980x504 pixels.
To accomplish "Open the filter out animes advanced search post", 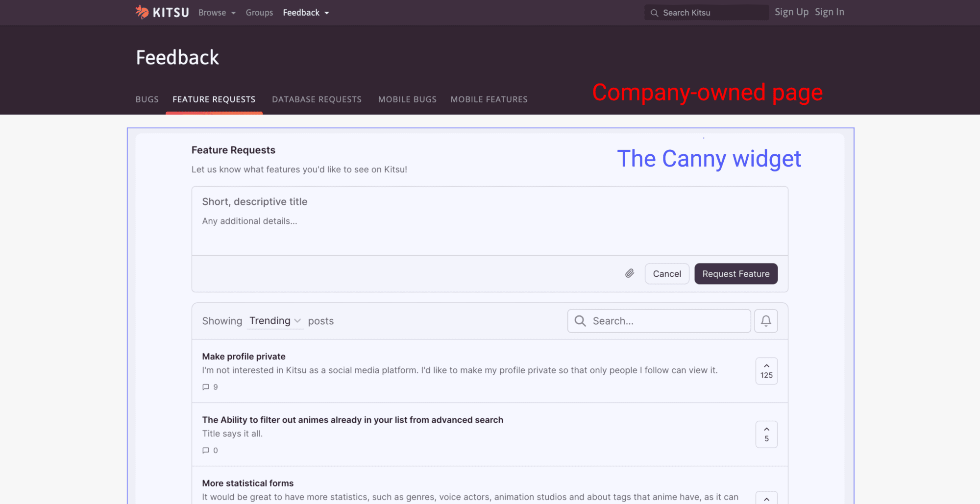I will click(352, 420).
